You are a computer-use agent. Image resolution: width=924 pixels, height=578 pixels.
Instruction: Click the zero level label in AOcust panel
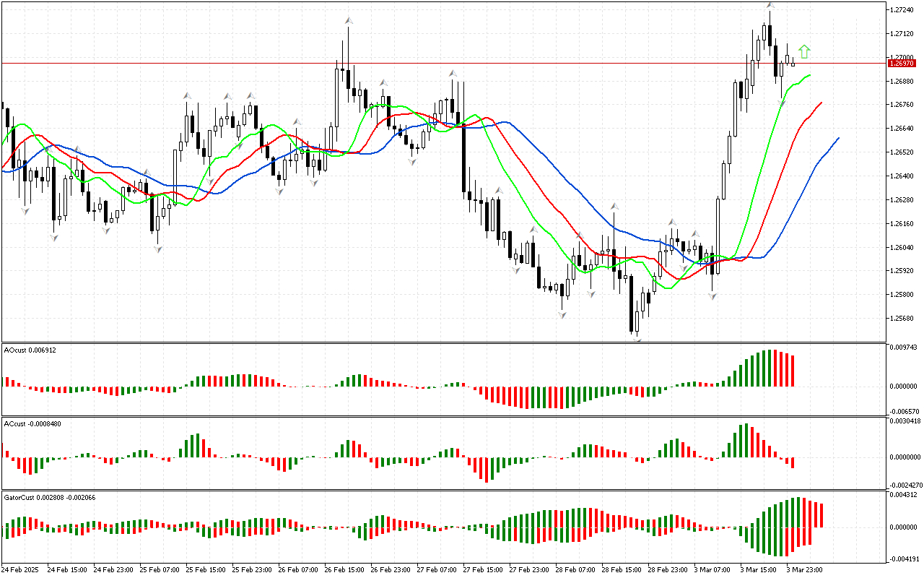click(x=904, y=387)
